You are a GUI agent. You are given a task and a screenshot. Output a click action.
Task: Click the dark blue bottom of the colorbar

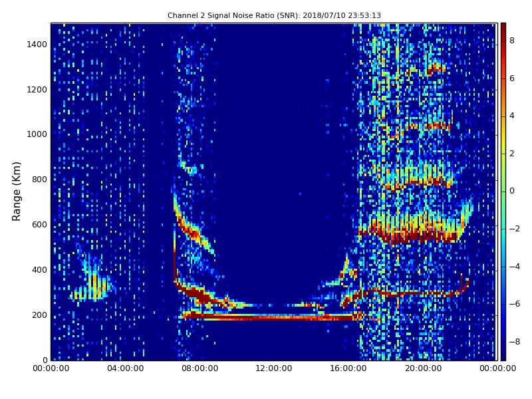(x=503, y=353)
